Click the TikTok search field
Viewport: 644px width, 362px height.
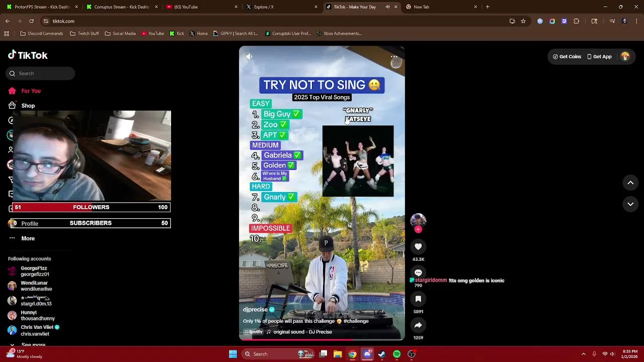(x=40, y=73)
